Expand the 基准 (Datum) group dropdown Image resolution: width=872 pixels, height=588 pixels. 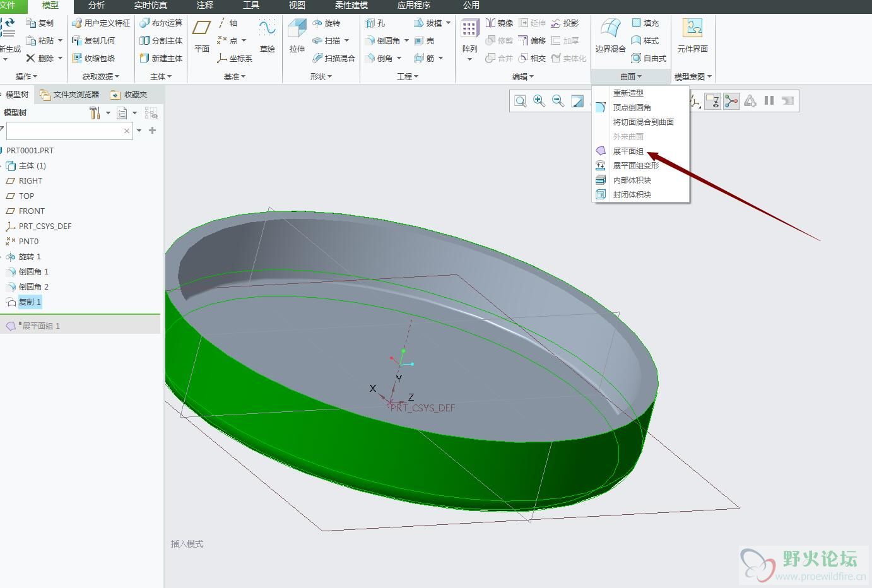[235, 76]
